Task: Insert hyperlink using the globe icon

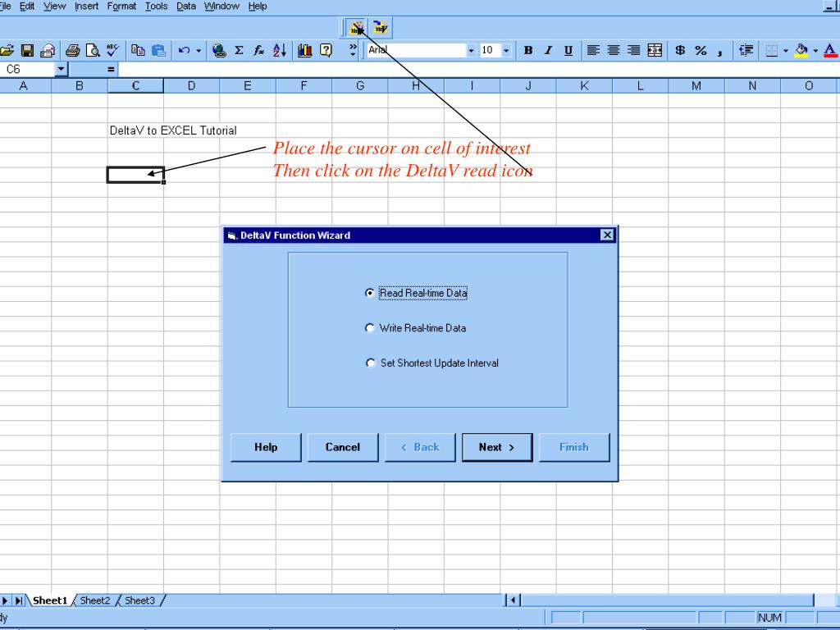Action: (218, 50)
